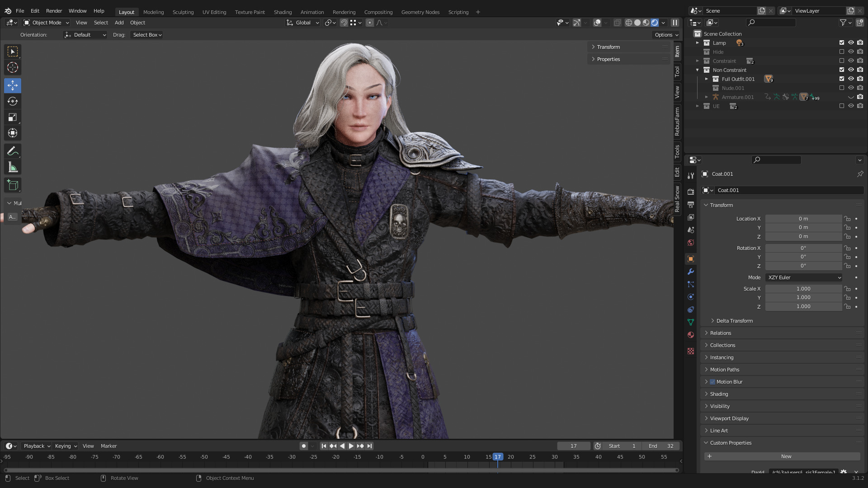Switch to the Geometry Nodes workspace
This screenshot has width=868, height=488.
(x=420, y=12)
